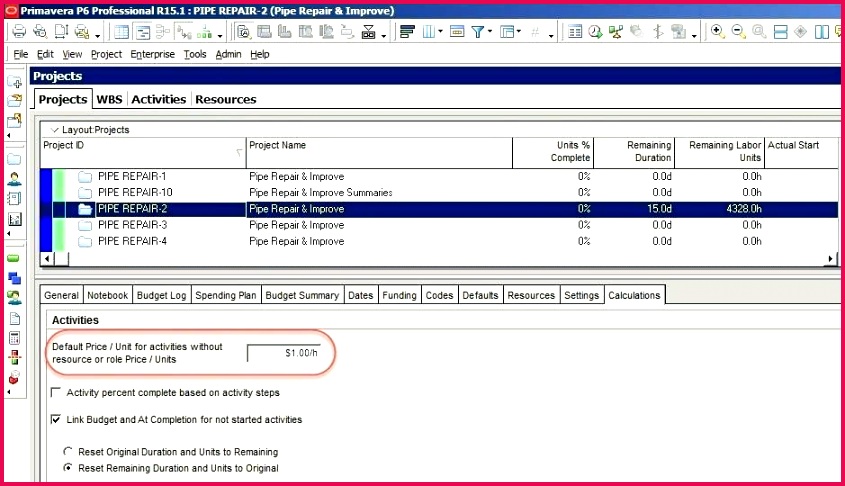This screenshot has height=486, width=845.
Task: Select the PIPE REPAIR-4 project row
Action: click(439, 241)
